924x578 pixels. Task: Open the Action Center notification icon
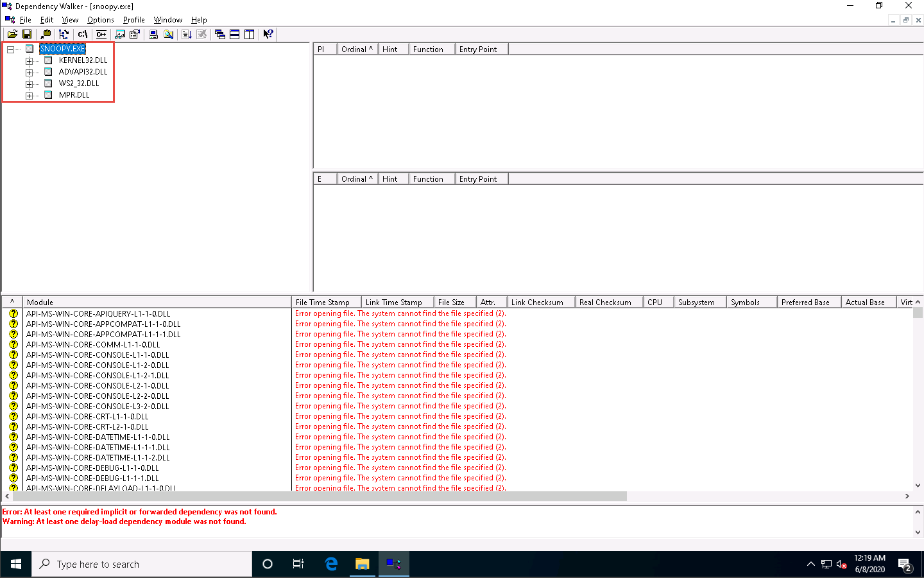pyautogui.click(x=905, y=565)
